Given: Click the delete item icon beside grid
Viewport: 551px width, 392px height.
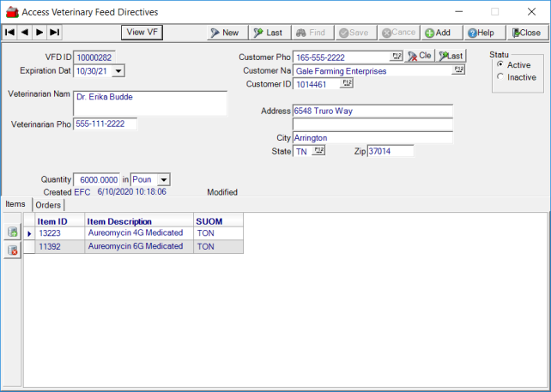Looking at the screenshot, I should [13, 250].
